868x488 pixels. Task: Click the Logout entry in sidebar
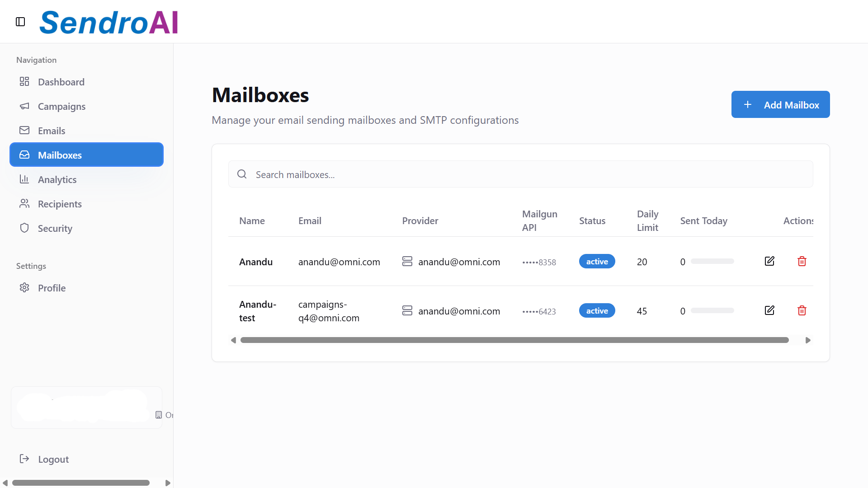53,459
